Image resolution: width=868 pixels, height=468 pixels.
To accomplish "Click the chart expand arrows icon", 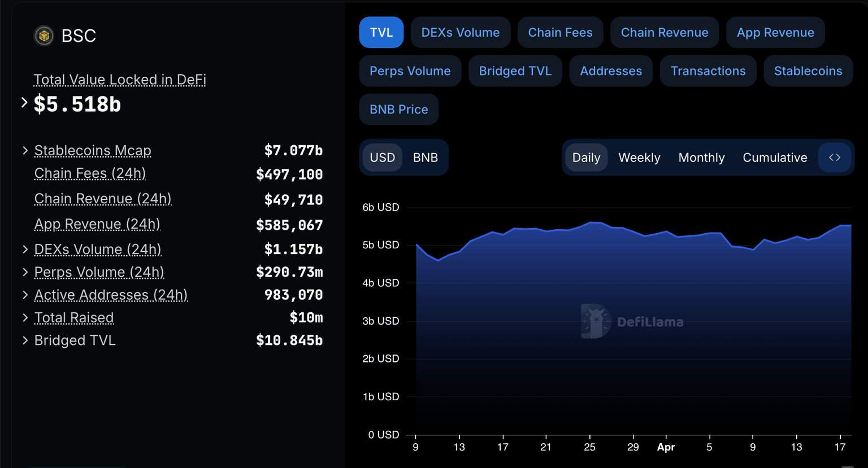I will (x=835, y=158).
